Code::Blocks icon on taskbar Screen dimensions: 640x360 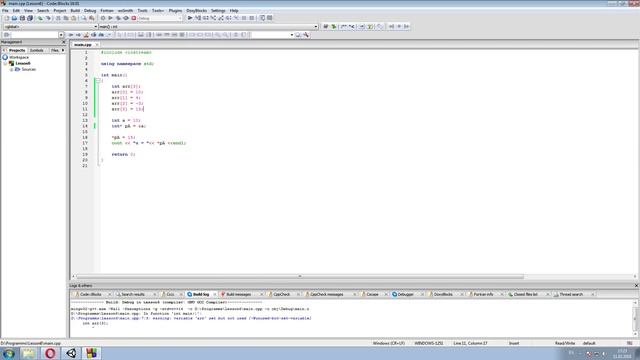click(x=91, y=353)
